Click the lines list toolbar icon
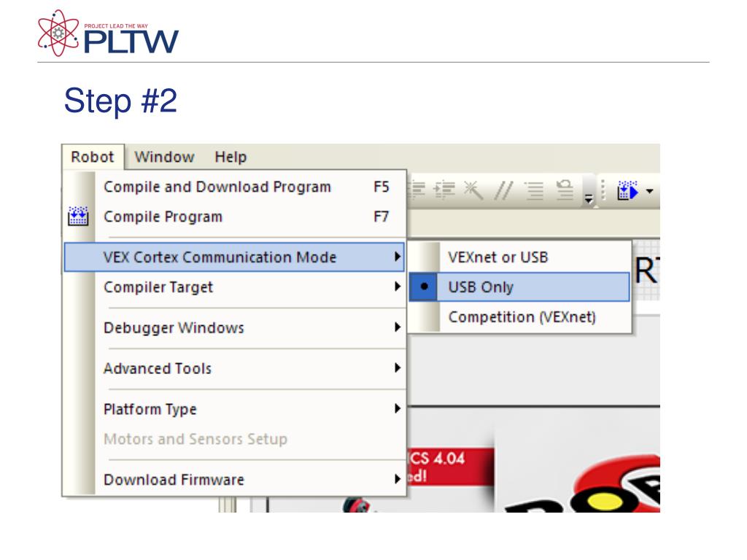Image resolution: width=747 pixels, height=560 pixels. 535,190
